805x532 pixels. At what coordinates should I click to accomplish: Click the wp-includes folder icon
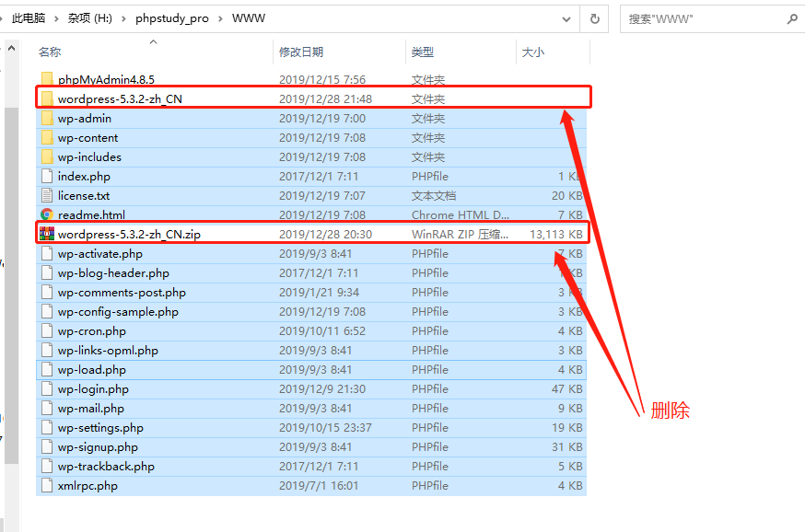point(47,156)
